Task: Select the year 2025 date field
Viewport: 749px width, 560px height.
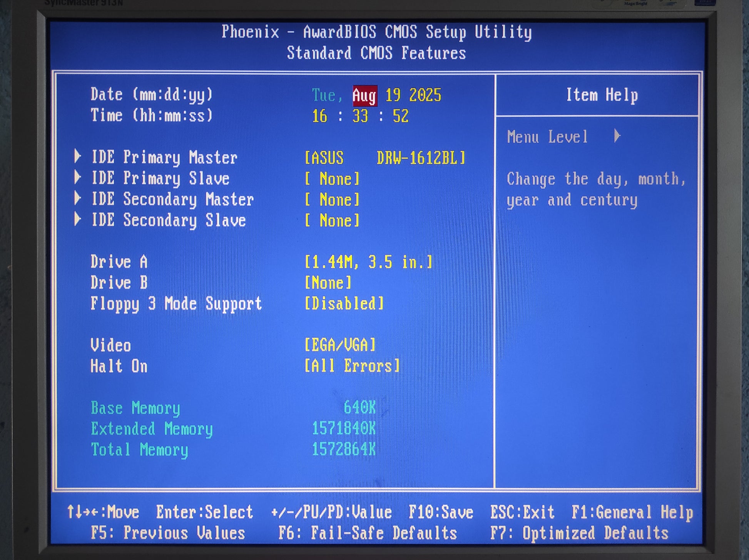Action: pyautogui.click(x=425, y=95)
